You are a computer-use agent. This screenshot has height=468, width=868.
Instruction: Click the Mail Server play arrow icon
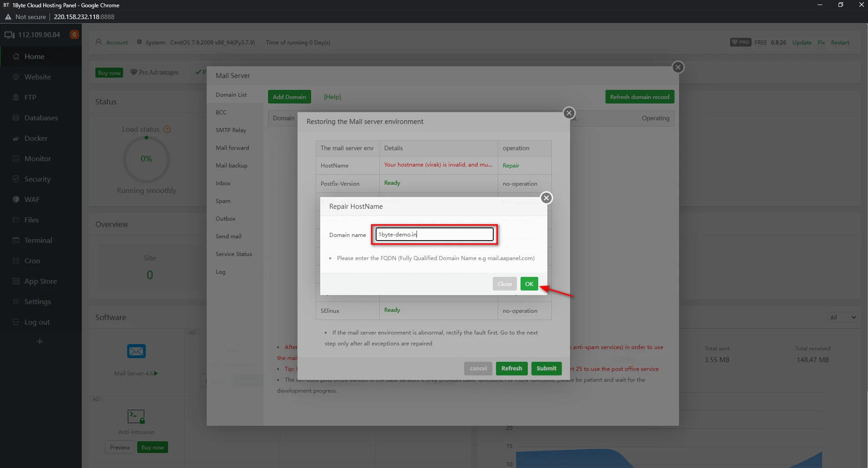(156, 373)
